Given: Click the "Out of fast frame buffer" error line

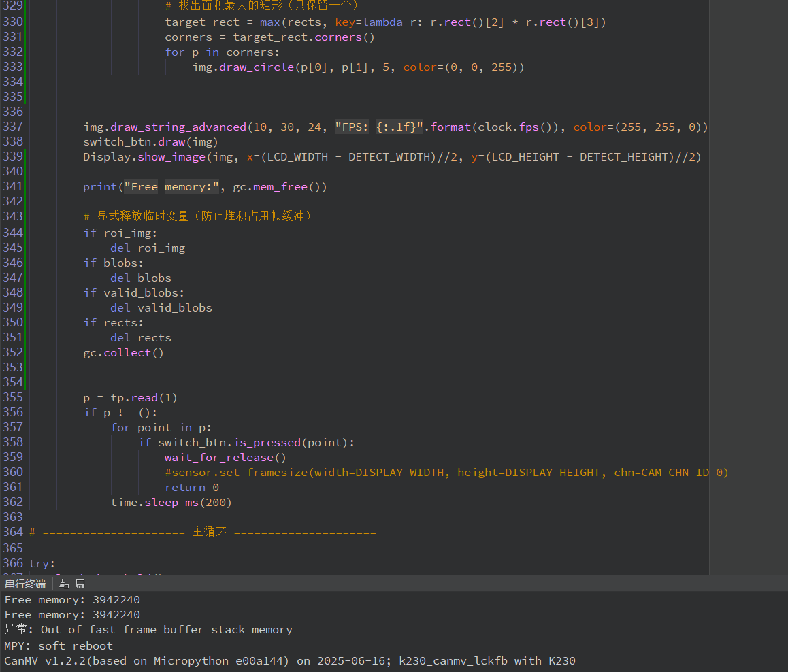Looking at the screenshot, I should pyautogui.click(x=148, y=630).
